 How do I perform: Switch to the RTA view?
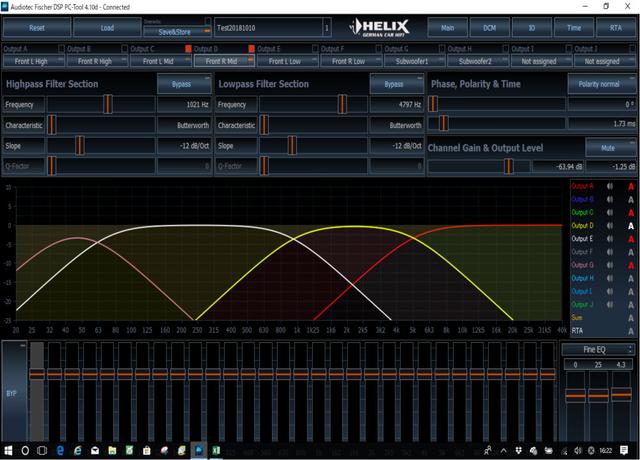[616, 28]
